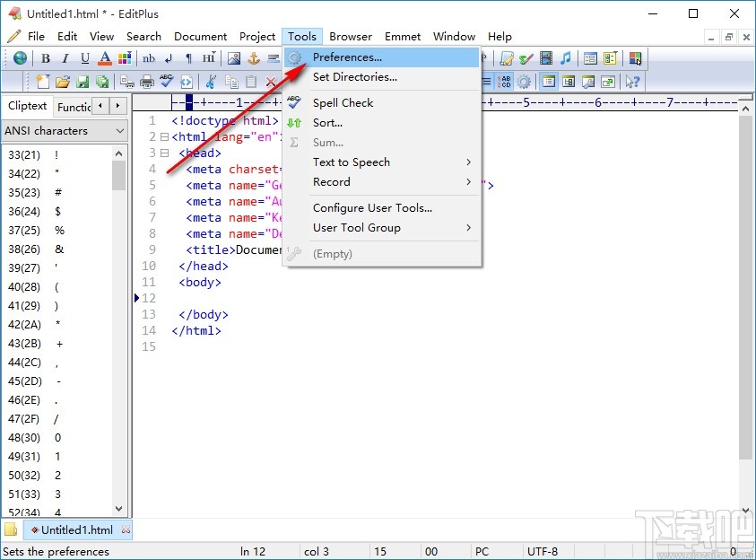Collapse the fold marker on line 2
The image size is (756, 560).
coord(164,137)
